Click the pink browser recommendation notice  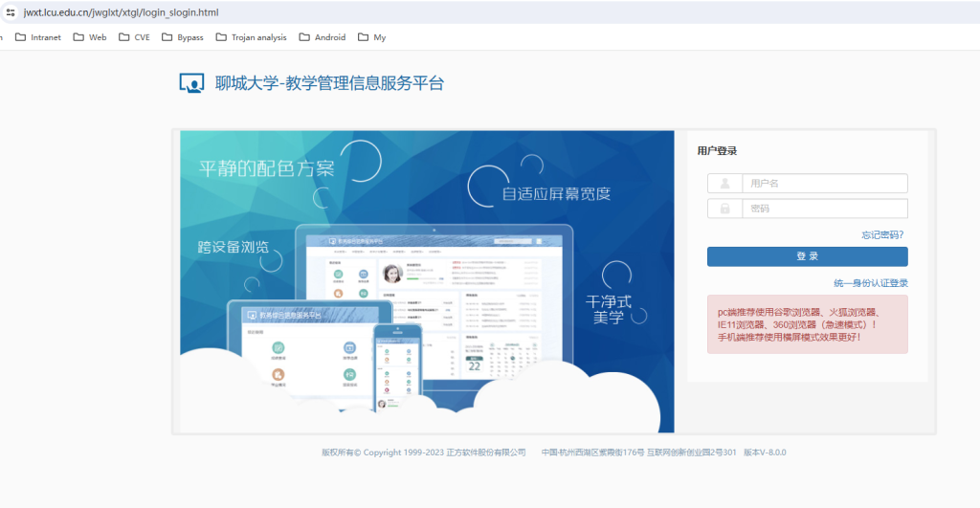(x=807, y=324)
